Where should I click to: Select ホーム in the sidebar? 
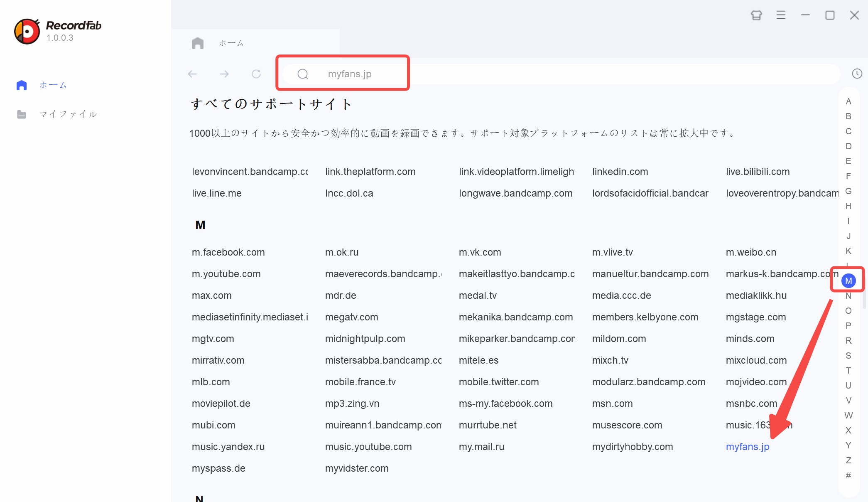pyautogui.click(x=53, y=85)
